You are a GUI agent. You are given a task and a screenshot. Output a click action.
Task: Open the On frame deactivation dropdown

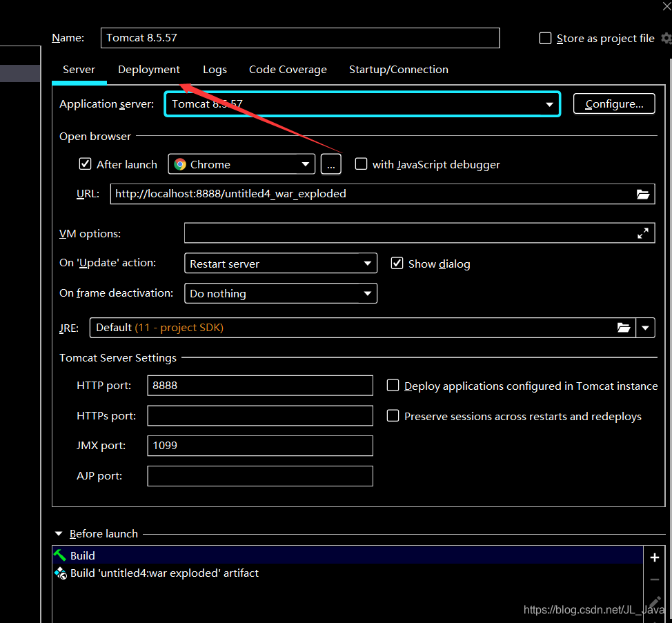[281, 293]
